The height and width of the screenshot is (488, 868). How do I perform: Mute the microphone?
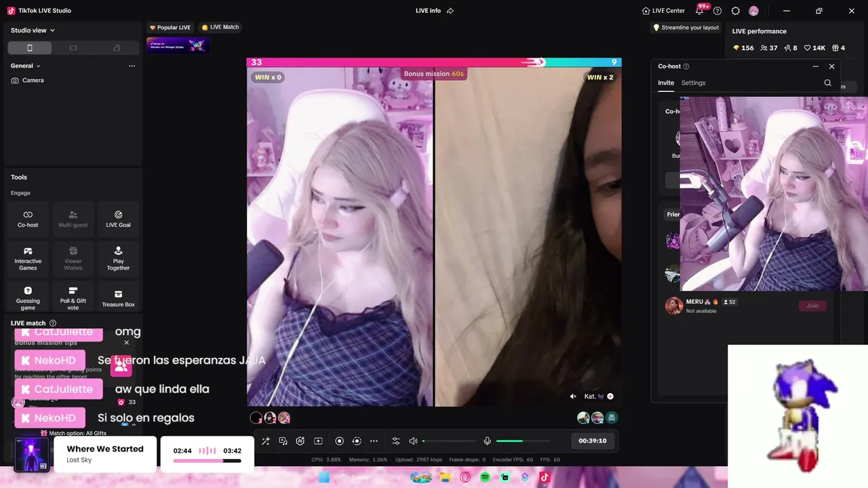click(487, 441)
